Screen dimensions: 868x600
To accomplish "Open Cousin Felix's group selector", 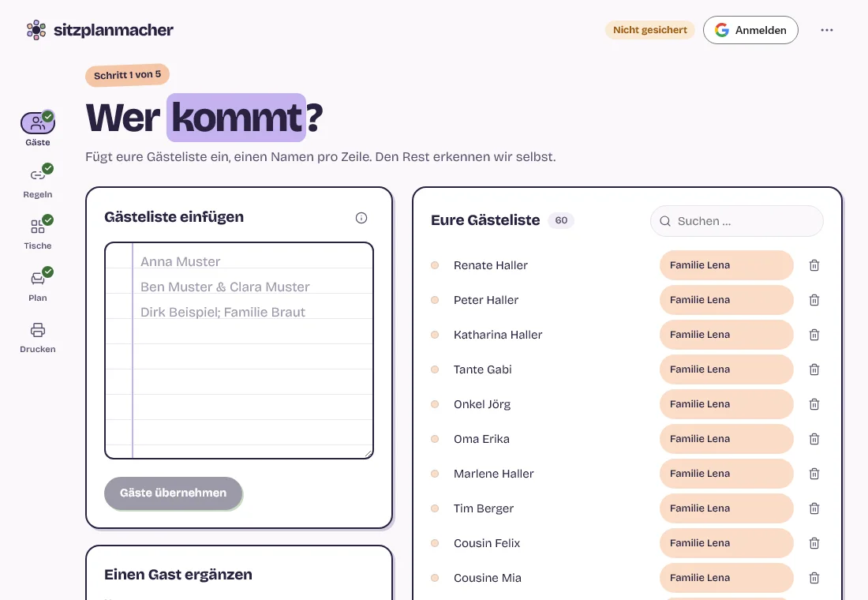I will 726,543.
